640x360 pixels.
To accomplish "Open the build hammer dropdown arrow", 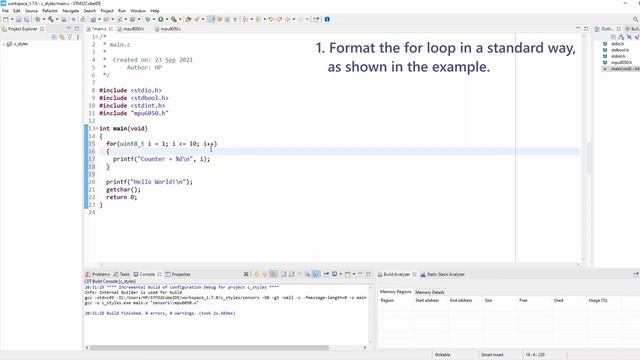I will pyautogui.click(x=57, y=19).
